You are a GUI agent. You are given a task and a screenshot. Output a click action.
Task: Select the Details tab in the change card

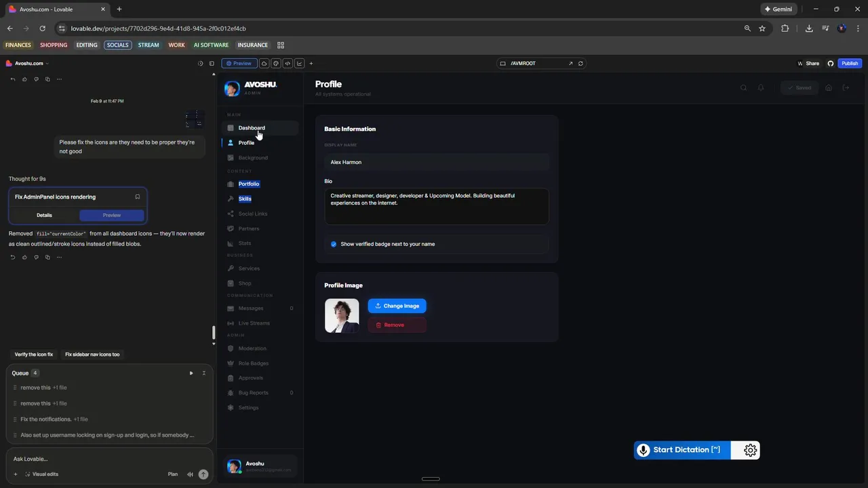click(x=44, y=215)
